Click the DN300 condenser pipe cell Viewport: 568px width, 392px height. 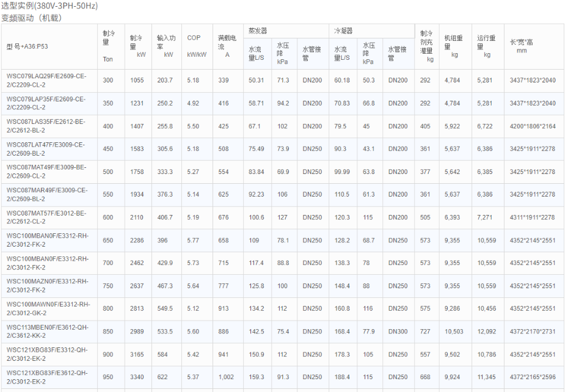[398, 332]
